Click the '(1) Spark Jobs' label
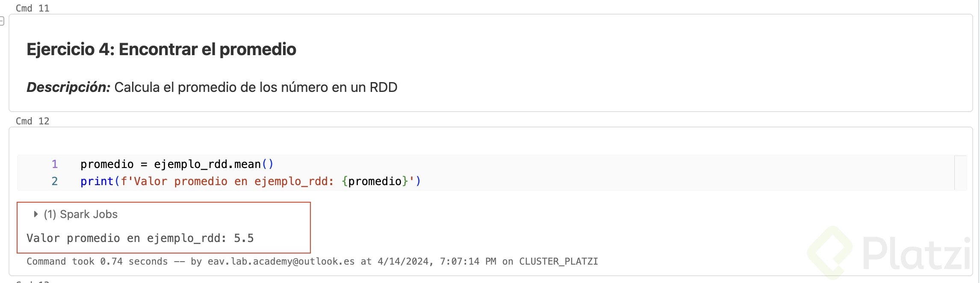The width and height of the screenshot is (980, 283). pyautogui.click(x=81, y=214)
